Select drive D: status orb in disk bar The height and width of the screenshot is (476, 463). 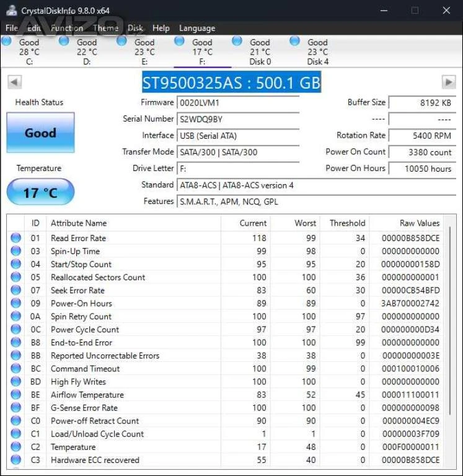64,42
